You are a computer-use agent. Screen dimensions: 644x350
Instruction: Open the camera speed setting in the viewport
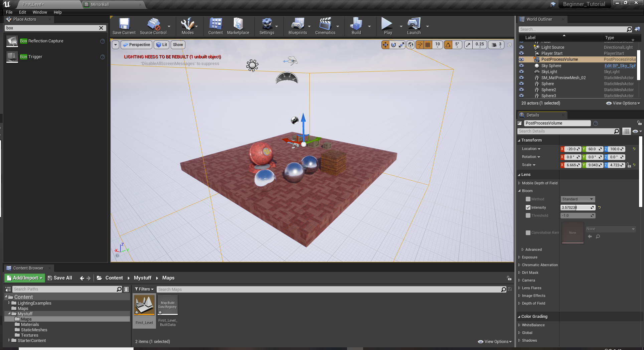[496, 45]
